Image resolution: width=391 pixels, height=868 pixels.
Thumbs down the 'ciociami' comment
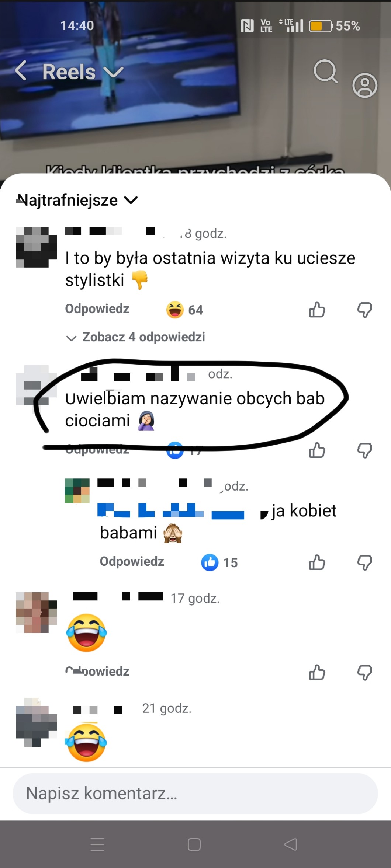[365, 450]
